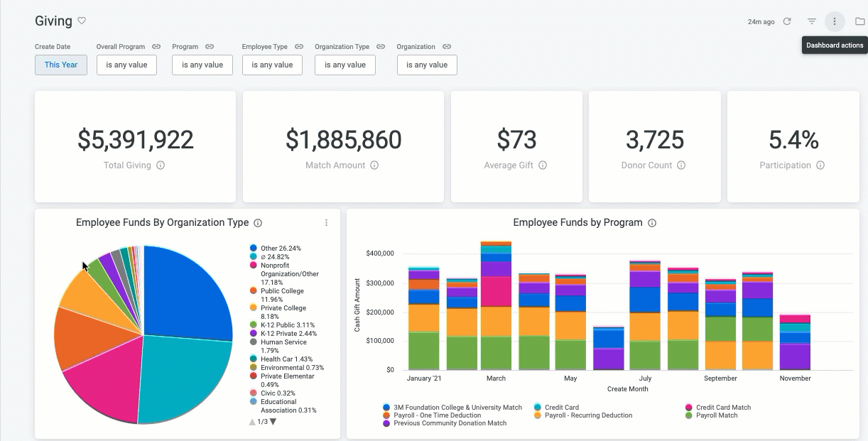868x441 pixels.
Task: Toggle Previous Community Donation Match series
Action: (x=445, y=423)
